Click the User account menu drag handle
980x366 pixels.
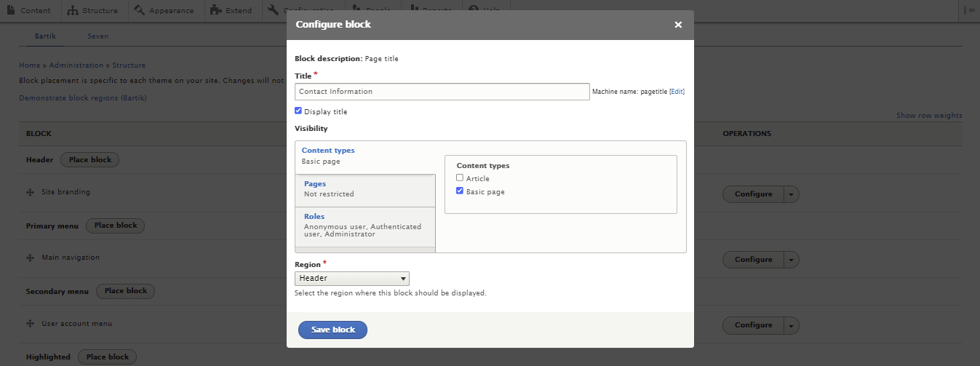tap(31, 324)
